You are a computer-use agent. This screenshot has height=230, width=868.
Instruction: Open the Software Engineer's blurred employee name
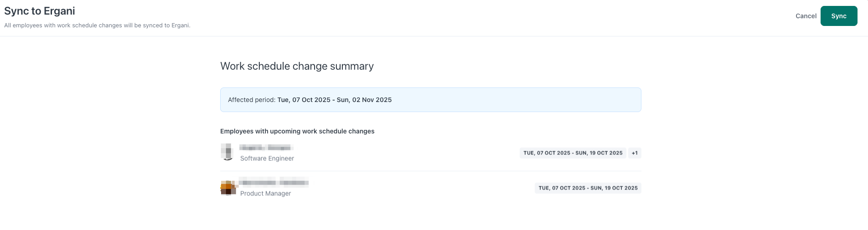(x=266, y=148)
